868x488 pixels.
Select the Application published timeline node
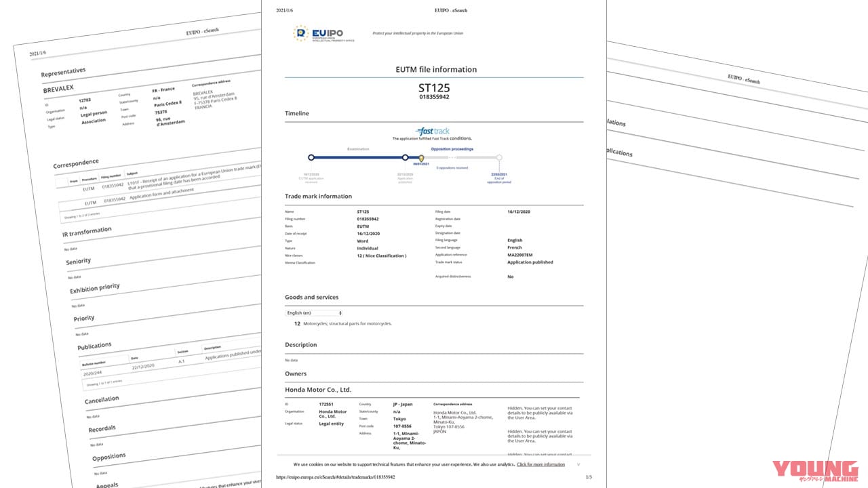tap(405, 157)
